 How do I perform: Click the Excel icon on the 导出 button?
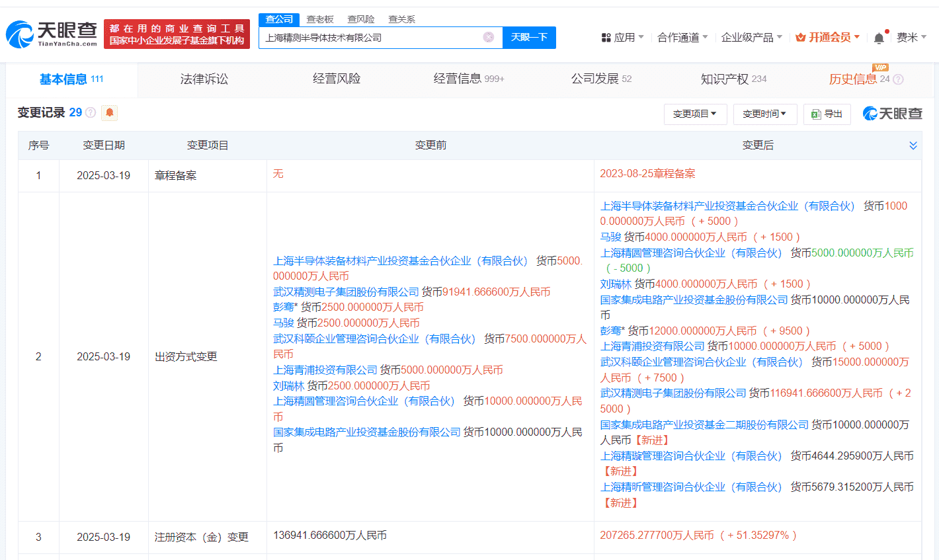pos(816,113)
